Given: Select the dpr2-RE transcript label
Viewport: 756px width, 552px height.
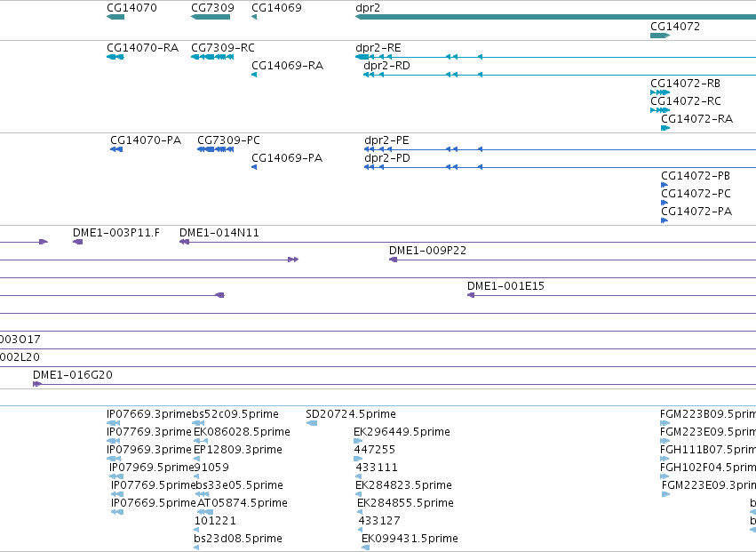Looking at the screenshot, I should click(378, 48).
